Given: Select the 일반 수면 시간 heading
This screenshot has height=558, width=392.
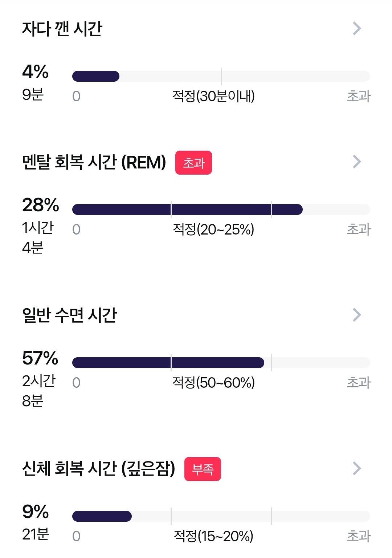Looking at the screenshot, I should pyautogui.click(x=69, y=315).
